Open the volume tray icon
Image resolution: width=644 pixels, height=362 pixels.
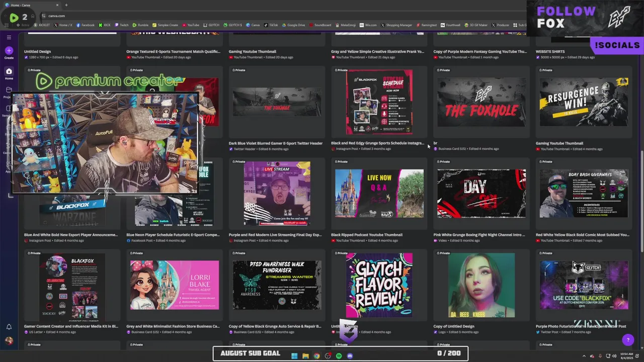tap(614, 356)
